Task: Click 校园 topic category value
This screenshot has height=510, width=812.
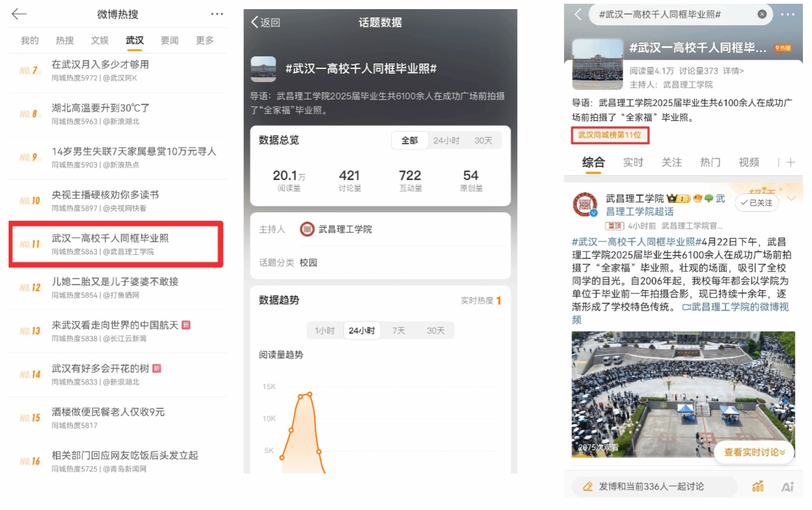Action: (308, 263)
